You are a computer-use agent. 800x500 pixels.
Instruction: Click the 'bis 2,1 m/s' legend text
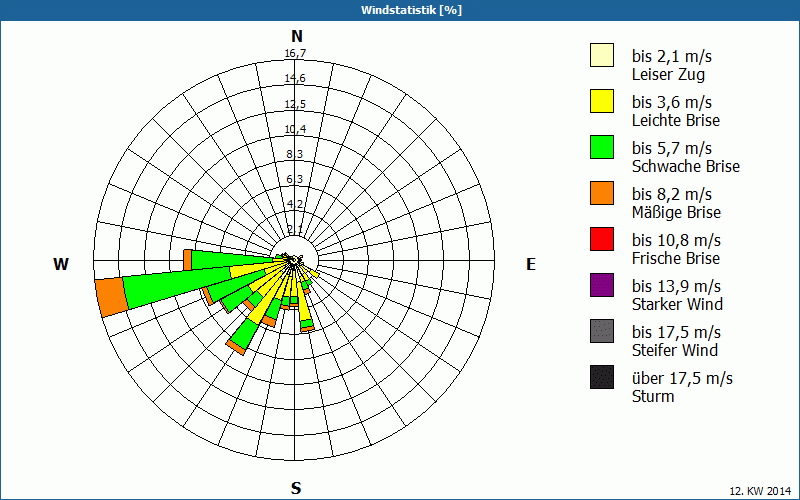point(671,56)
